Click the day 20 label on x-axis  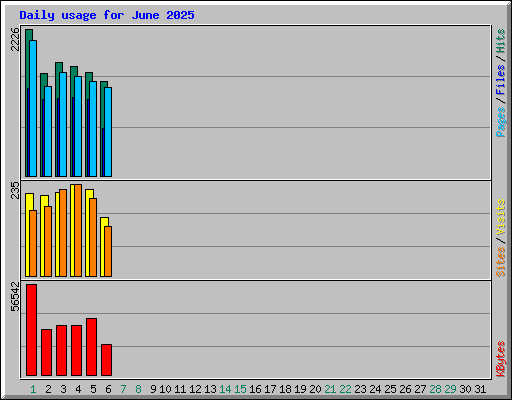(x=315, y=389)
